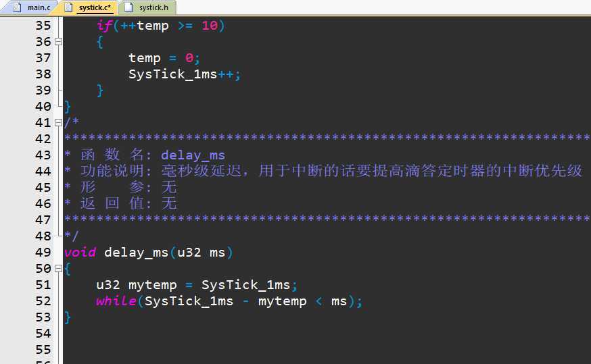Screen dimensions: 591x364
Task: Click line number 44 in the gutter
Action: [43, 172]
